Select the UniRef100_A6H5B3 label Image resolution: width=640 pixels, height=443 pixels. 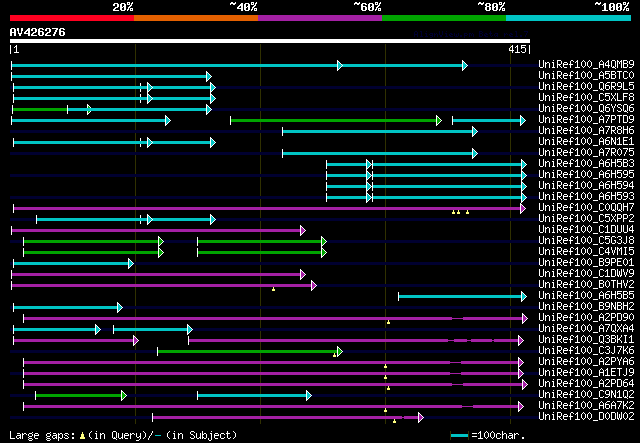pos(586,164)
